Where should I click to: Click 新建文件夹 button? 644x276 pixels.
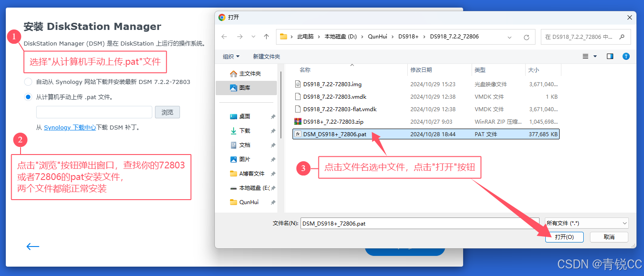pyautogui.click(x=266, y=56)
